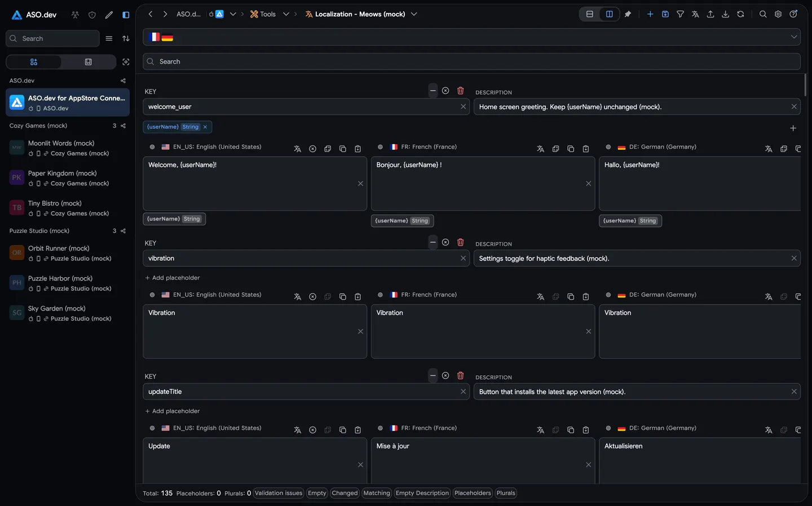Open Moonlit Words (mock) in the sidebar
Screen dimensions: 812x506
click(68, 148)
